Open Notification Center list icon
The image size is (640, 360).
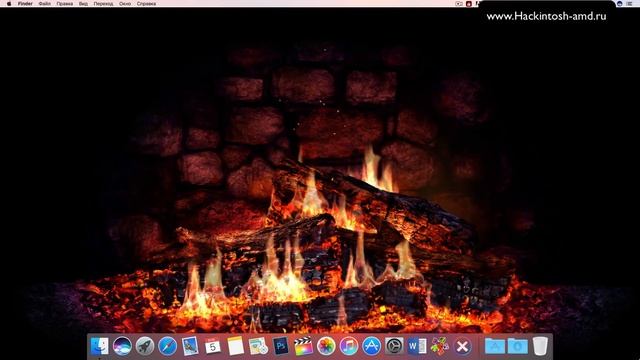pyautogui.click(x=629, y=4)
